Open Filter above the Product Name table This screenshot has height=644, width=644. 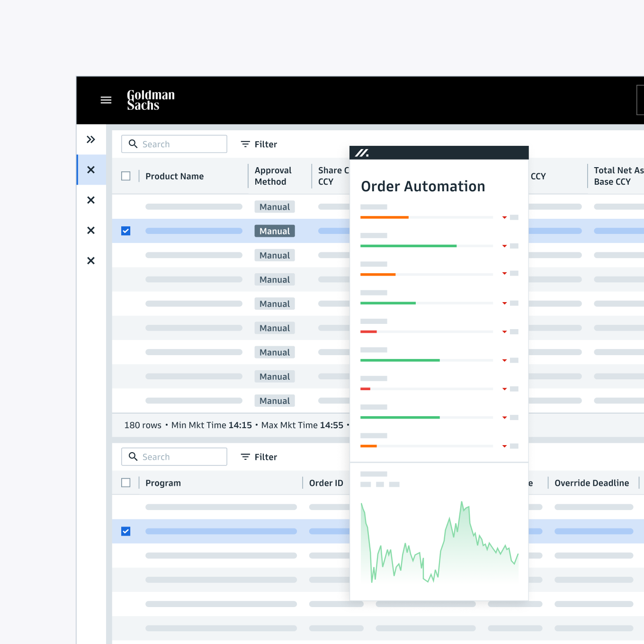click(x=259, y=144)
